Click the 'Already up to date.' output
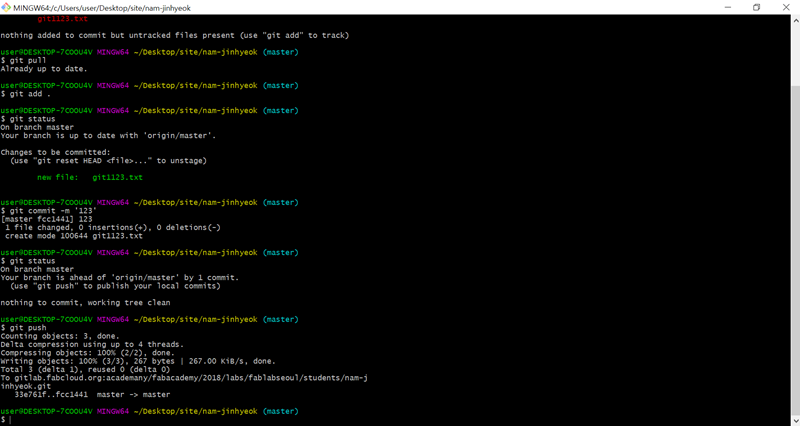This screenshot has width=800, height=426. pyautogui.click(x=44, y=69)
